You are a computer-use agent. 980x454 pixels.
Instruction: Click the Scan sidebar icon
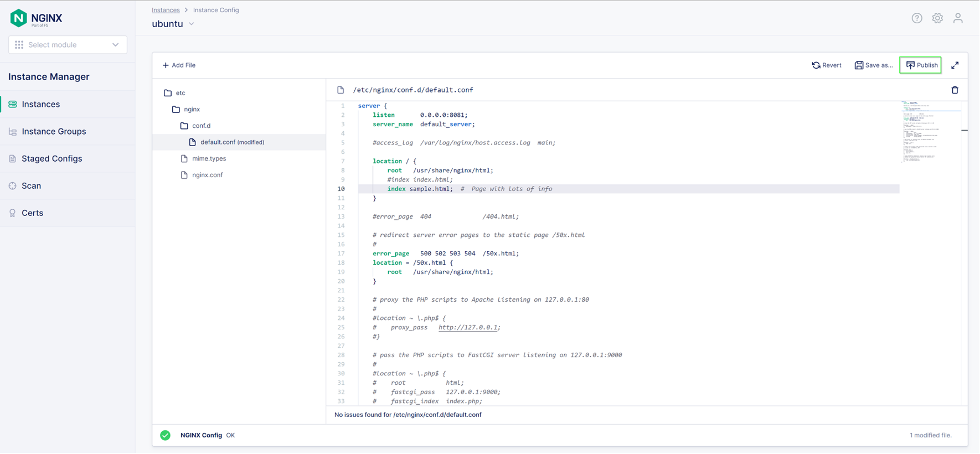[x=13, y=185]
